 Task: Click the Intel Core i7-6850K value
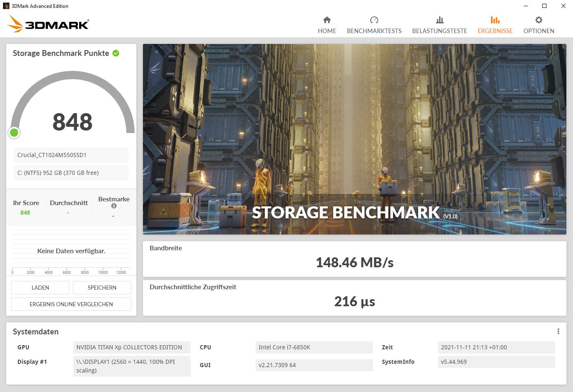coord(314,347)
